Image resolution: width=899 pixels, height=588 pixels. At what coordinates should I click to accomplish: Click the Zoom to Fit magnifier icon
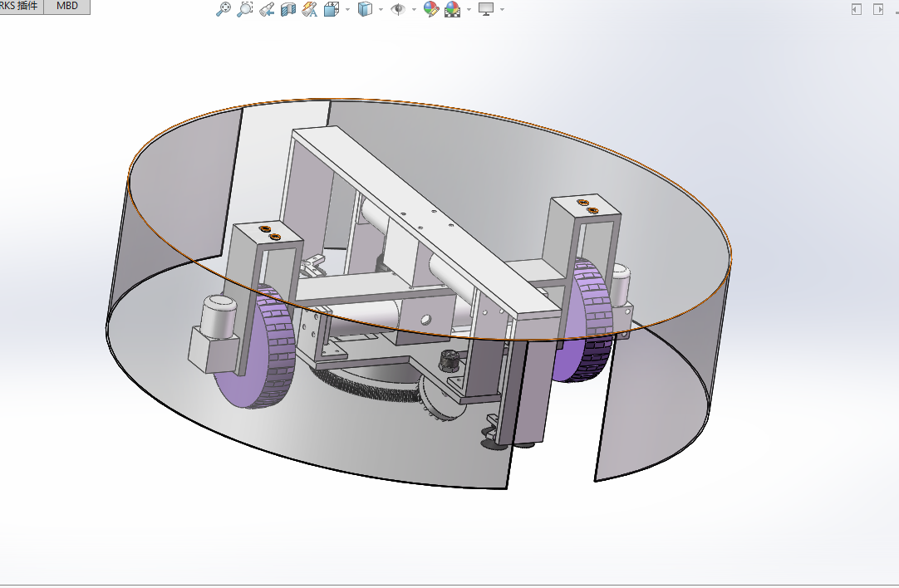(223, 9)
